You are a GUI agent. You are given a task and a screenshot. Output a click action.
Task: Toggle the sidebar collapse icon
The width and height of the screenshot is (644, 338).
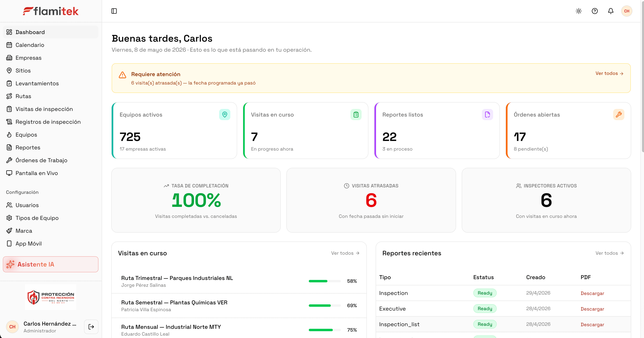click(x=114, y=11)
